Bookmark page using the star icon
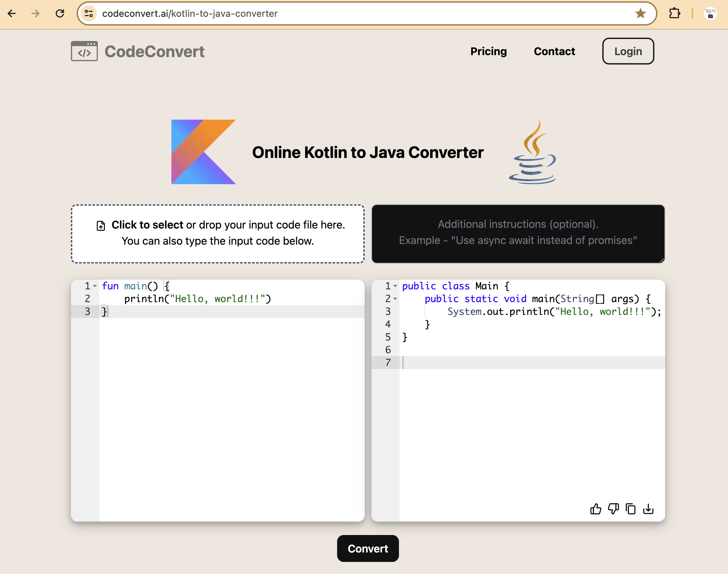This screenshot has height=574, width=728. [x=641, y=13]
